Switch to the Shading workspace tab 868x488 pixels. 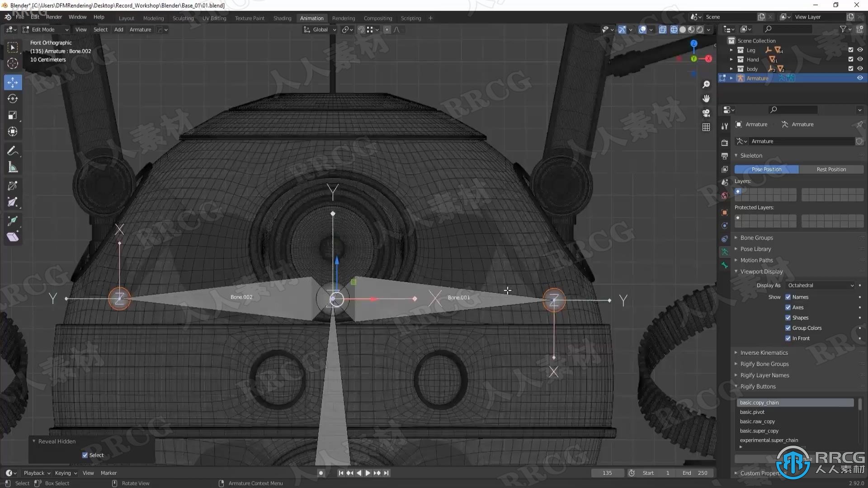(282, 18)
